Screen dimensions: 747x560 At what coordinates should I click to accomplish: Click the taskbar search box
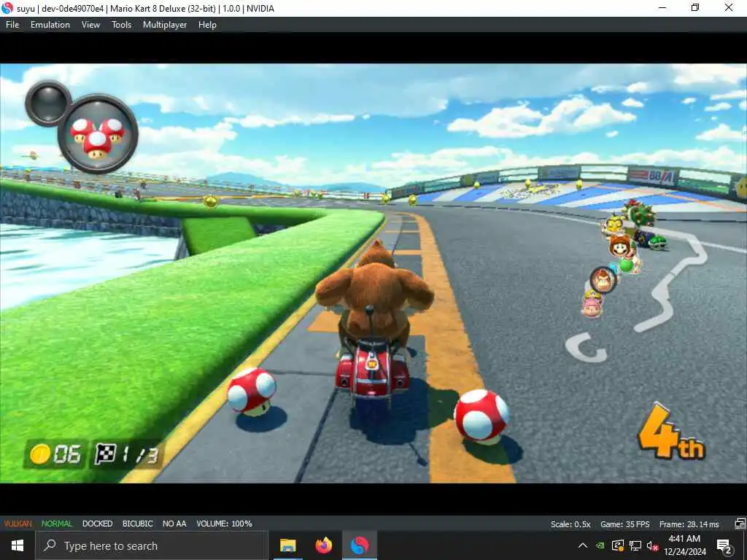pos(152,545)
